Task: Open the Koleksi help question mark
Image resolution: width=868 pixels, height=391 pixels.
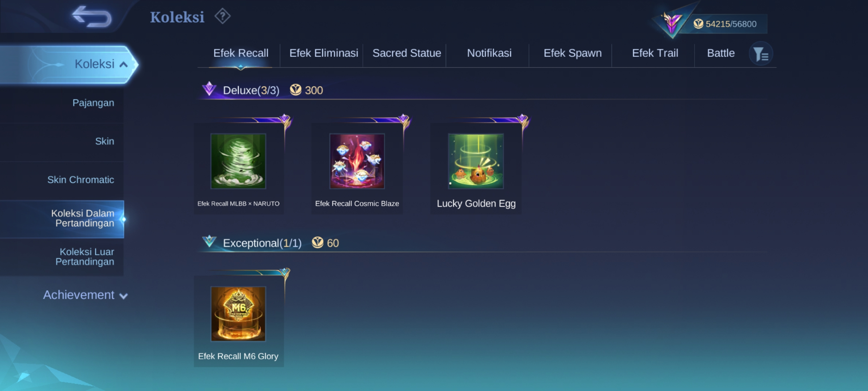Action: point(222,16)
